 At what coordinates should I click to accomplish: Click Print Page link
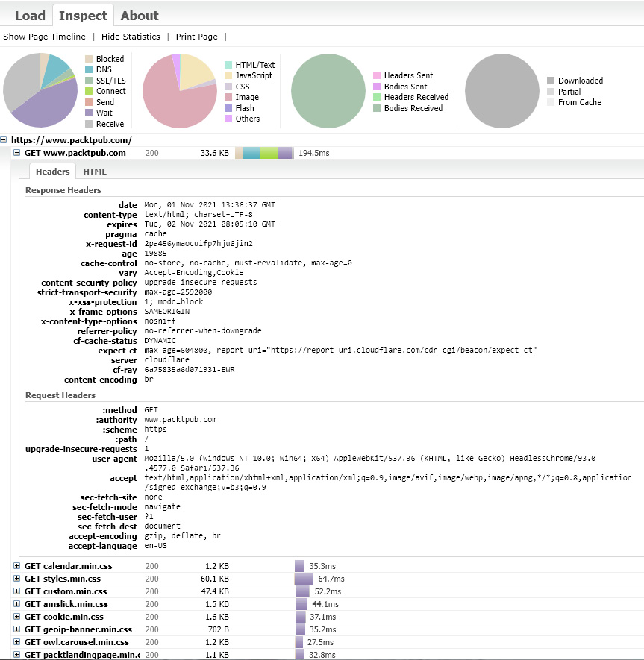[197, 37]
